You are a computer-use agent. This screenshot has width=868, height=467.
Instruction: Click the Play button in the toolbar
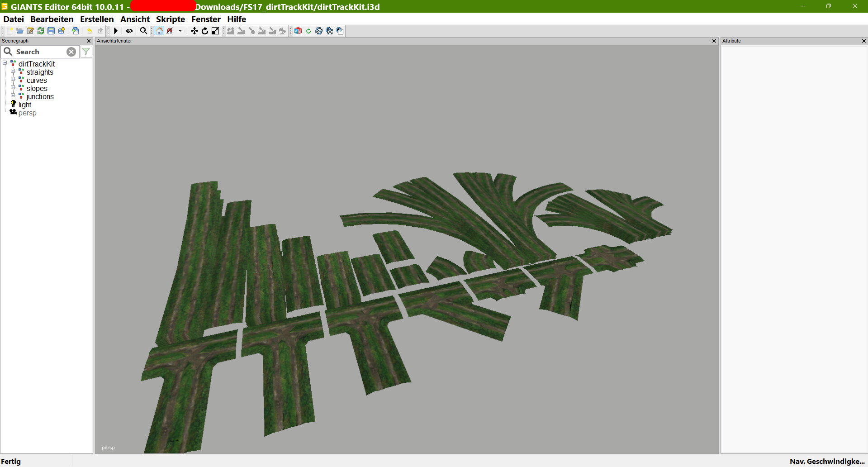tap(116, 31)
